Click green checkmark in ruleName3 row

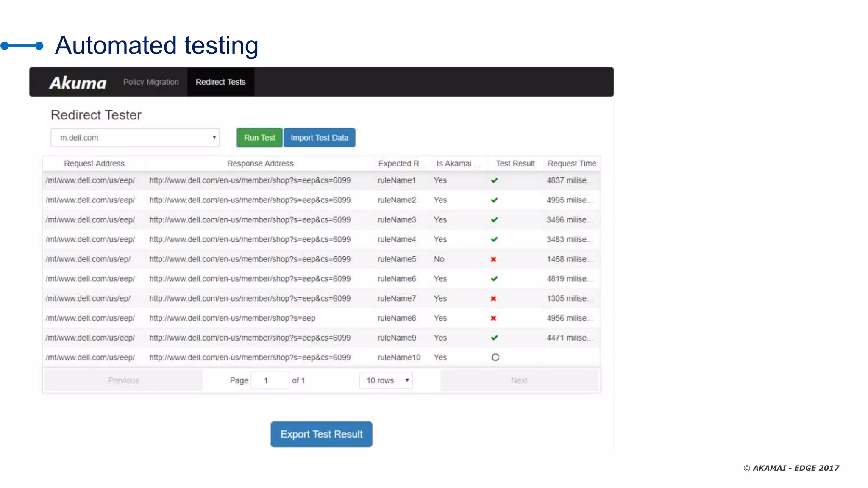494,220
